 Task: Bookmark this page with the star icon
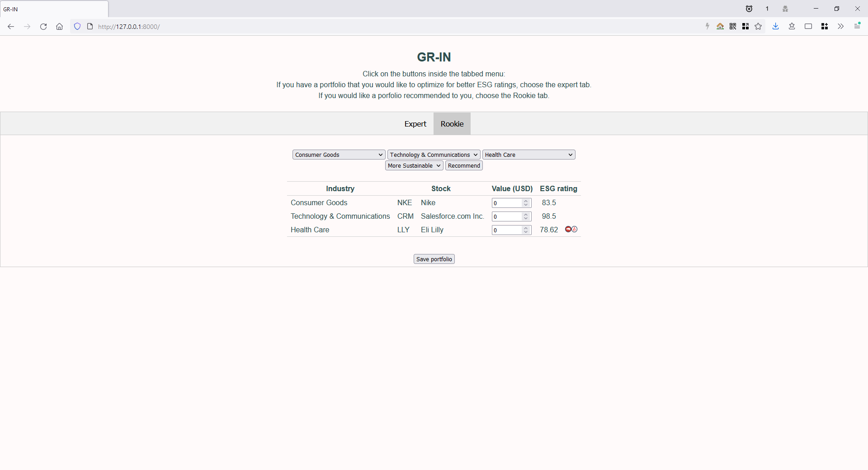point(758,27)
